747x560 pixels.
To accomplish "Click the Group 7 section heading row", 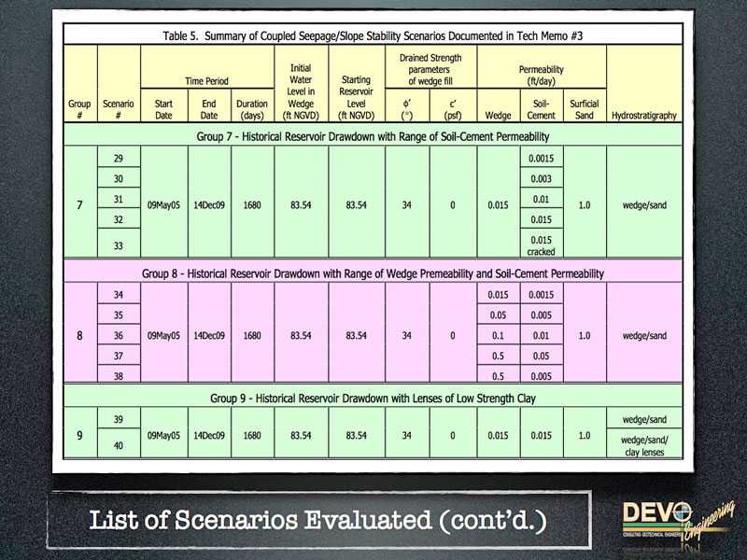I will pyautogui.click(x=373, y=137).
